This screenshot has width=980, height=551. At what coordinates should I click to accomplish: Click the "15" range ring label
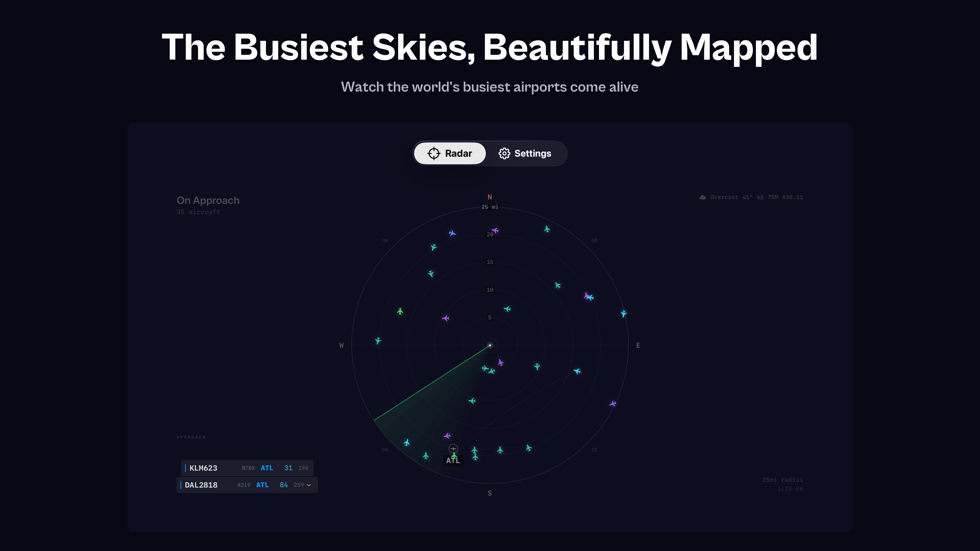490,262
